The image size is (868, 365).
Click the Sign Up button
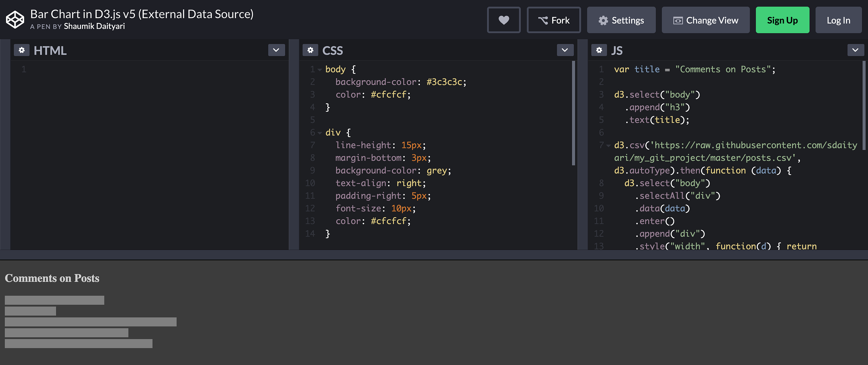pos(782,20)
